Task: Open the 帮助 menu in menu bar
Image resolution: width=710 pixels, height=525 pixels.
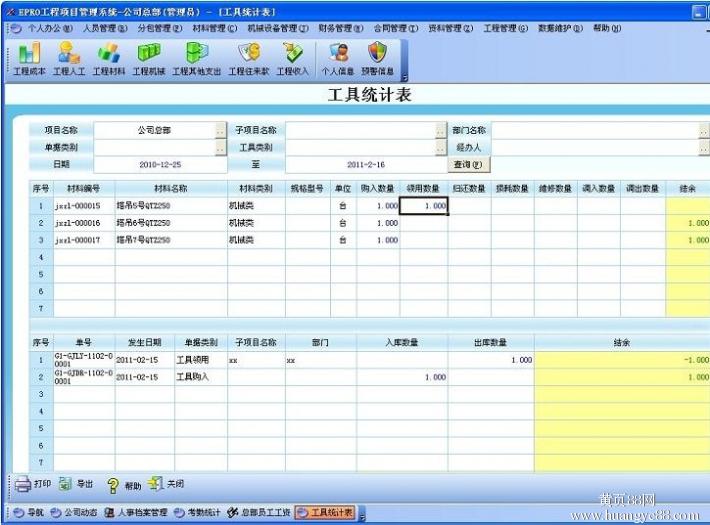Action: 607,28
